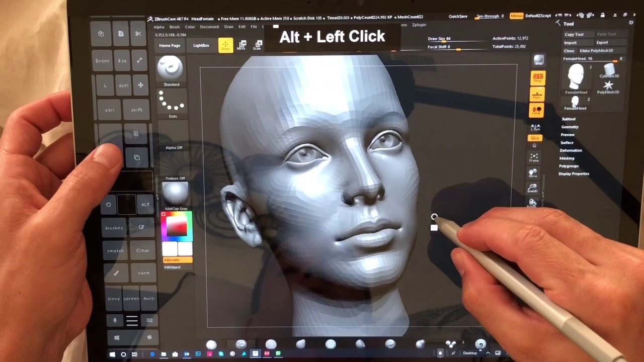Click the Move view icon in right shelf
Image resolution: width=644 pixels, height=362 pixels.
coord(533,173)
